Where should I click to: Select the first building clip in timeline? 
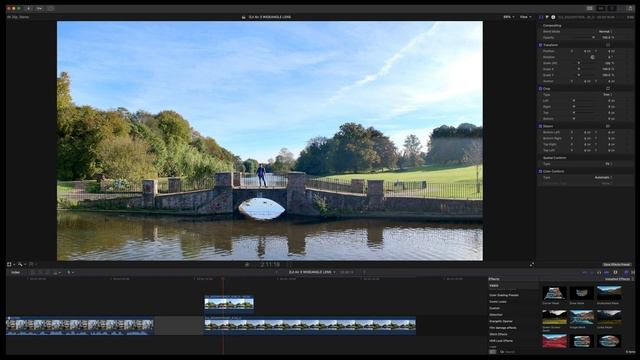coord(80,326)
